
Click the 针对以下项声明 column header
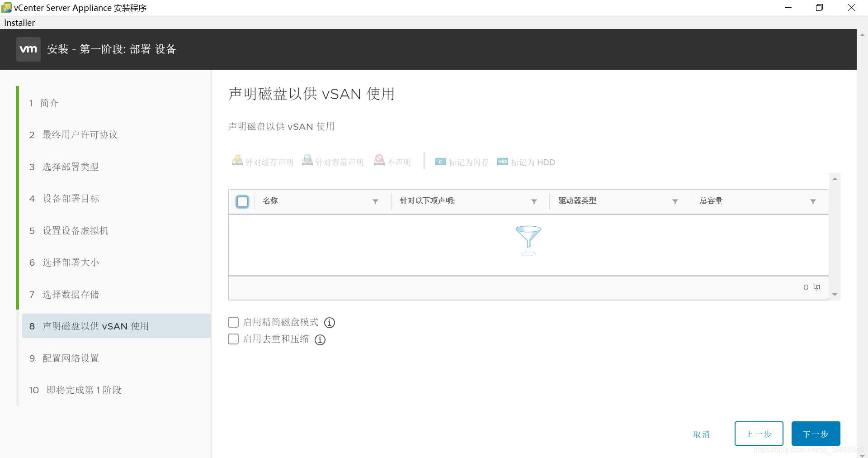point(427,200)
